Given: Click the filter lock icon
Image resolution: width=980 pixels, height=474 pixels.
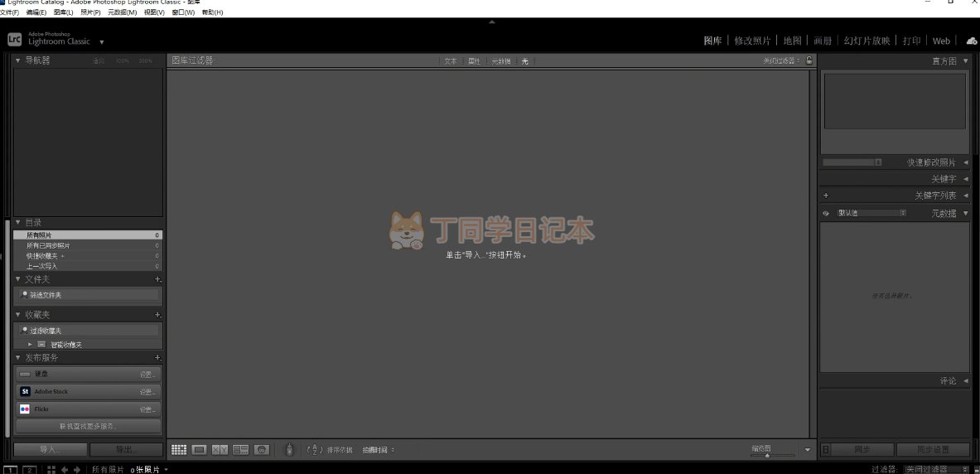Looking at the screenshot, I should click(x=809, y=60).
